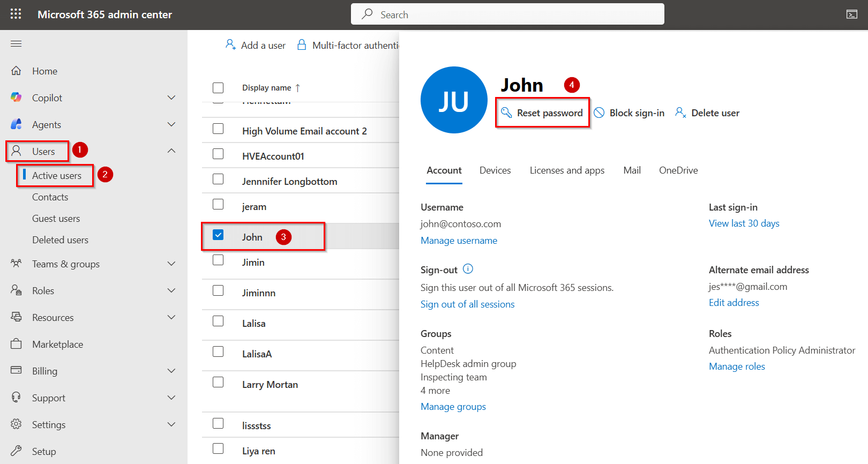The image size is (868, 464).
Task: Select user LalisaA in list
Action: tap(257, 354)
